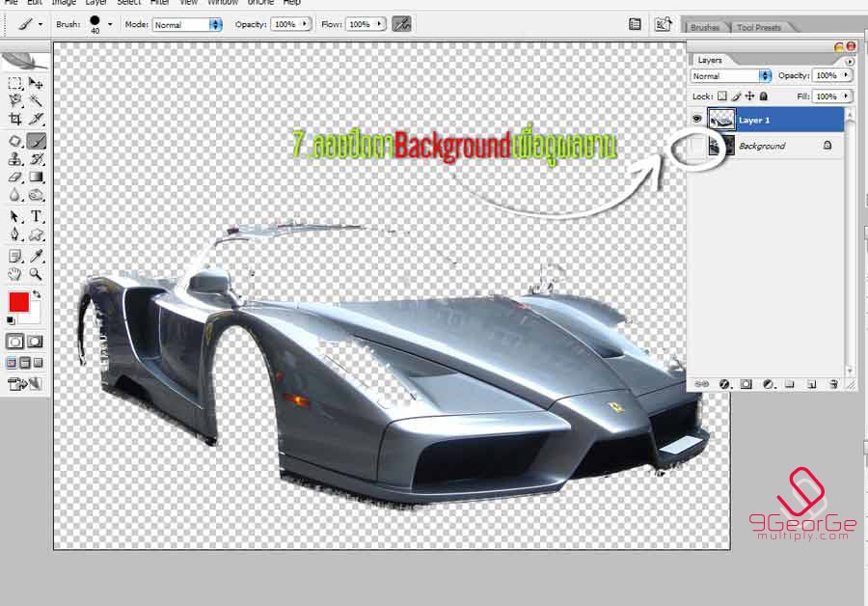
Task: Pick the Path Selection arrow tool
Action: [x=15, y=216]
